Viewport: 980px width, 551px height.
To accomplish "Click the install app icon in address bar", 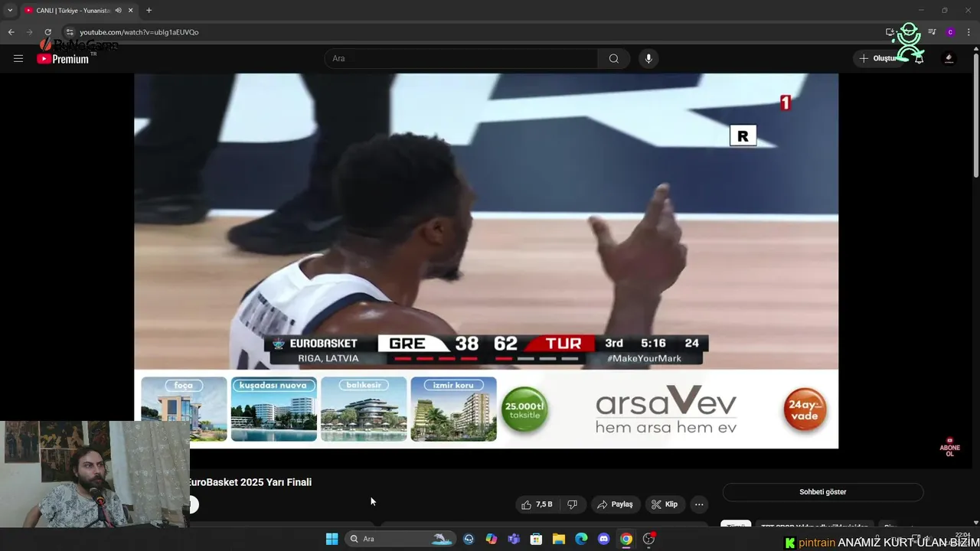I will (890, 32).
